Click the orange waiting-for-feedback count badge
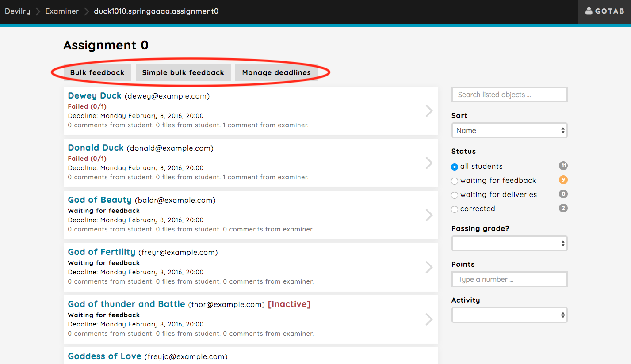This screenshot has width=631, height=364. pyautogui.click(x=563, y=180)
